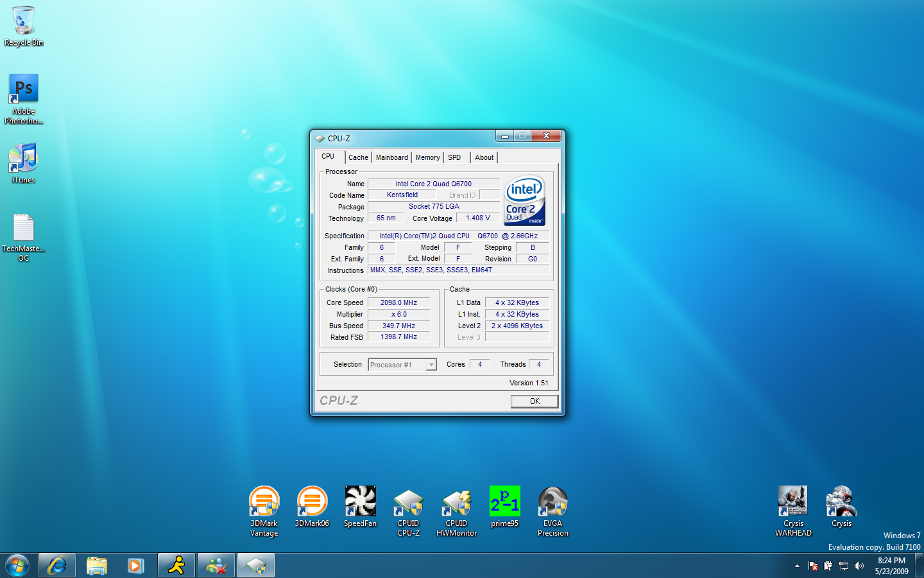The width and height of the screenshot is (924, 578).
Task: Select the Adobe Photoshop desktop shortcut
Action: click(24, 99)
